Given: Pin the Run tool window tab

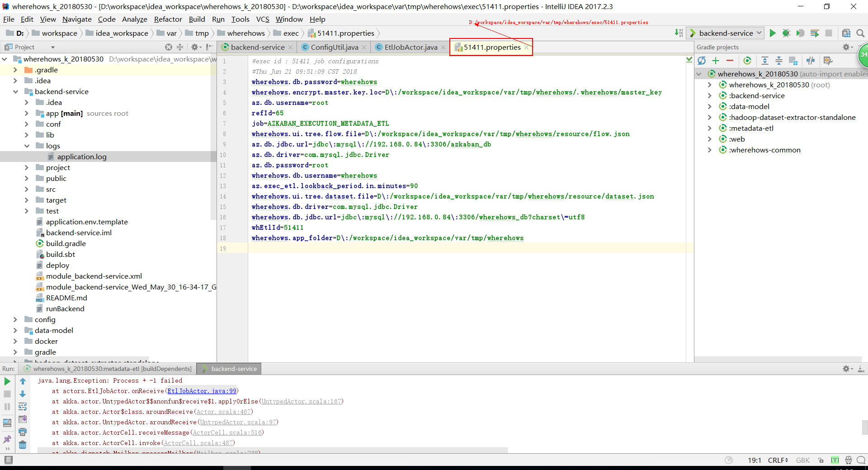Looking at the screenshot, I should [x=7, y=439].
